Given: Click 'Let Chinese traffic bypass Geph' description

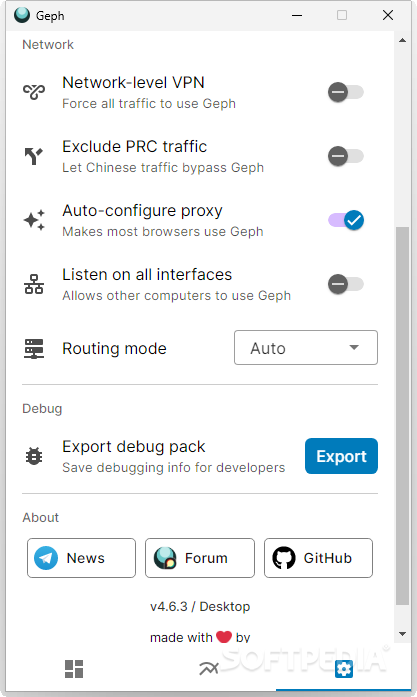Looking at the screenshot, I should [x=163, y=168].
